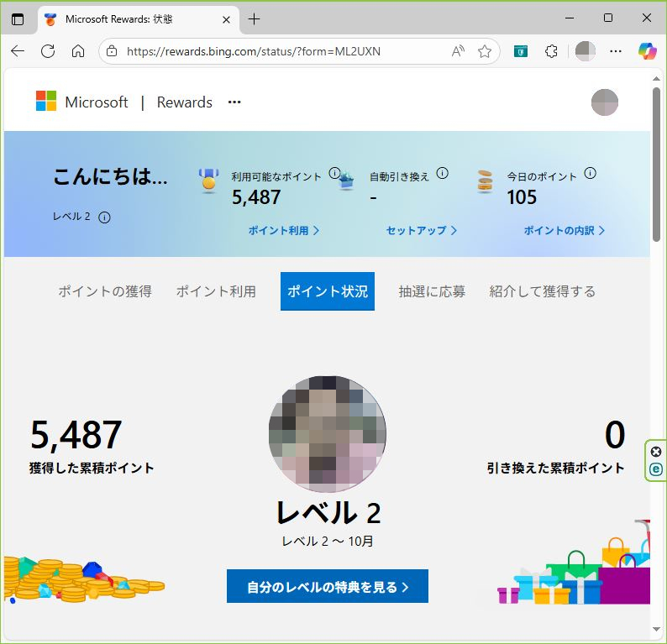Show info for 自動引き換え
Viewport: 667px width, 644px height.
(x=443, y=173)
